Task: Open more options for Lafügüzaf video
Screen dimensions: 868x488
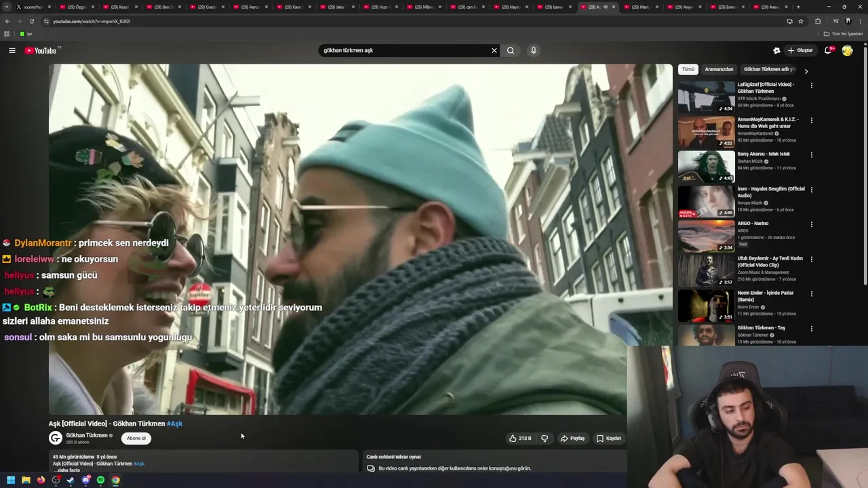Action: [812, 85]
